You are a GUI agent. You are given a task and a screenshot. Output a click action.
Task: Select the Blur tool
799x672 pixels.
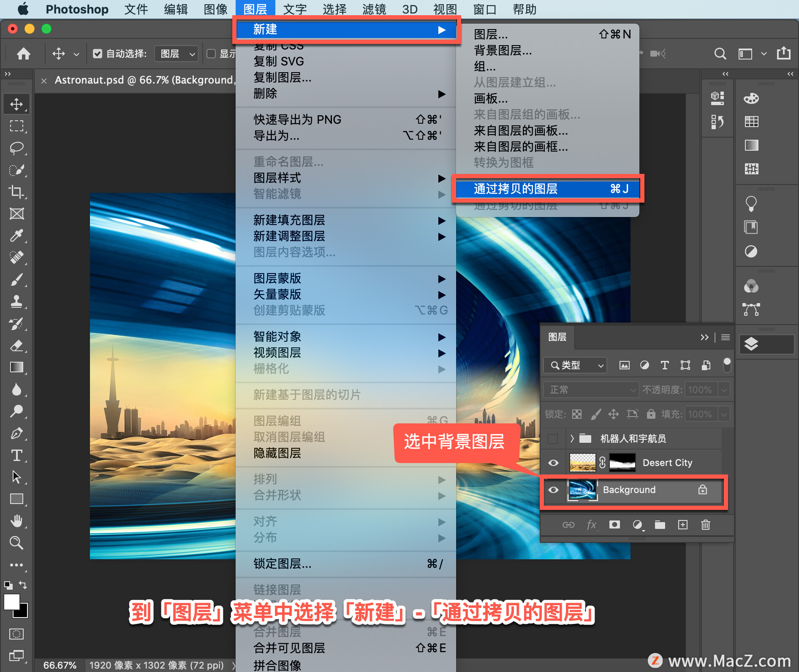click(16, 389)
